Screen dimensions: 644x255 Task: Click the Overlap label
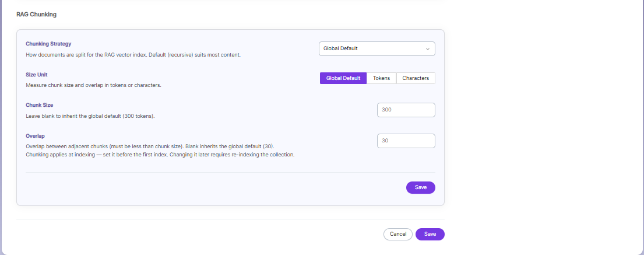pyautogui.click(x=36, y=136)
